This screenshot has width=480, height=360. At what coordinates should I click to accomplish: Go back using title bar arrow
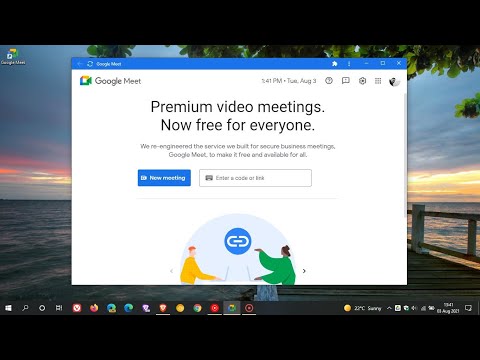coord(79,64)
